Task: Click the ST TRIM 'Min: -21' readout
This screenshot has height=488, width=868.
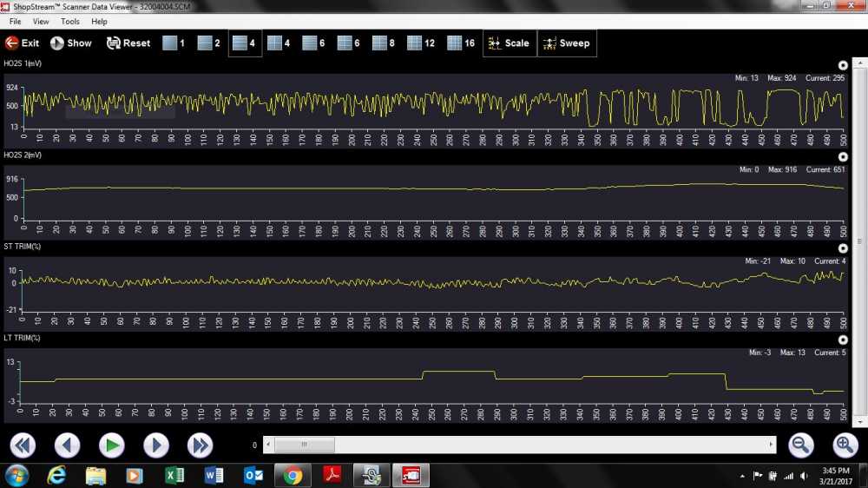Action: (x=757, y=260)
